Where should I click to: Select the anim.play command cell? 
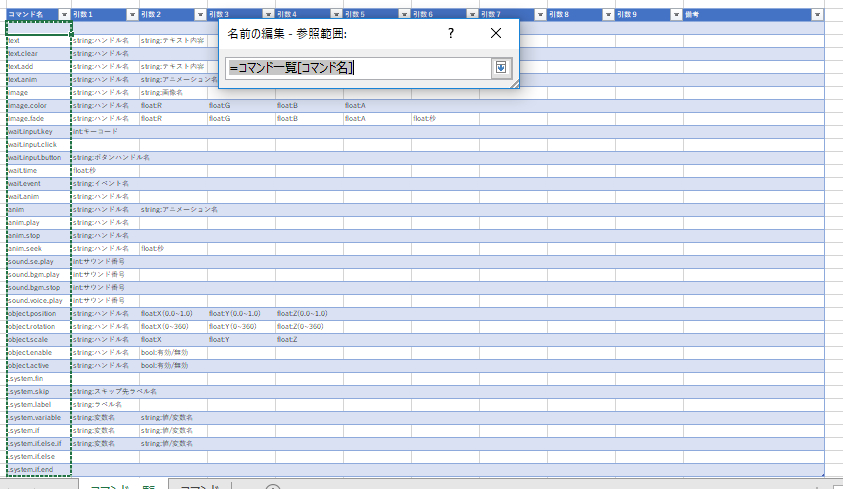(x=39, y=222)
